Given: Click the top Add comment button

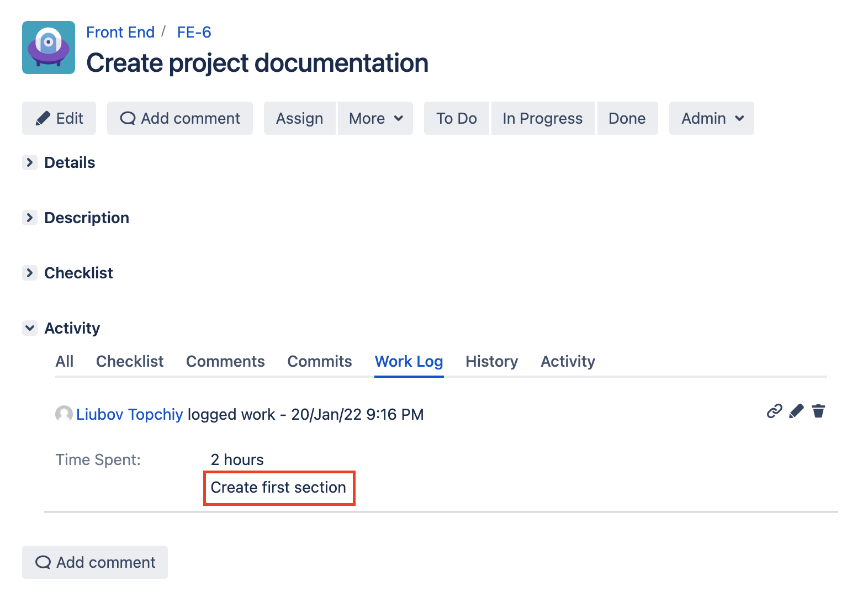Looking at the screenshot, I should click(x=180, y=118).
